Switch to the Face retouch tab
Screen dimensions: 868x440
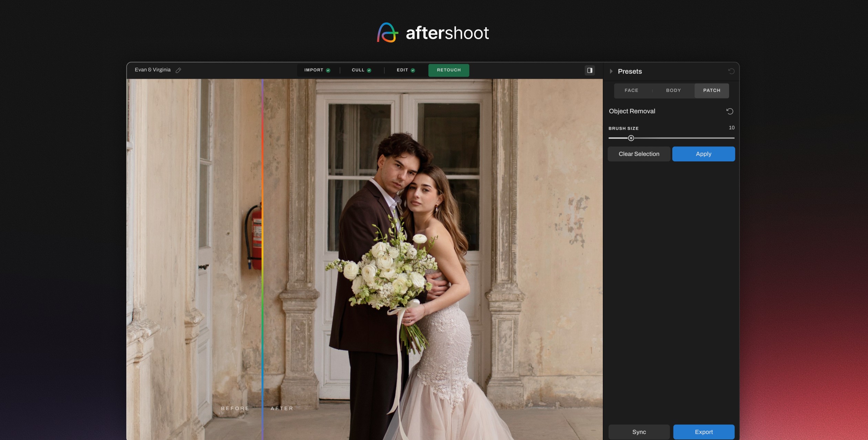click(631, 90)
